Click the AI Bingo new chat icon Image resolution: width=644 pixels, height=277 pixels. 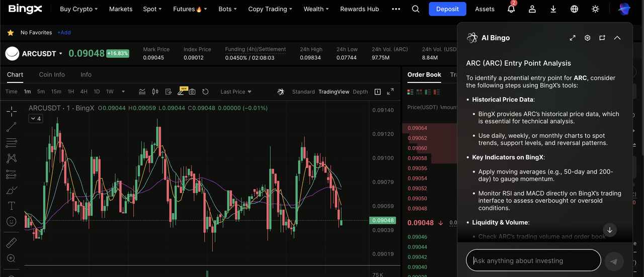pyautogui.click(x=602, y=38)
